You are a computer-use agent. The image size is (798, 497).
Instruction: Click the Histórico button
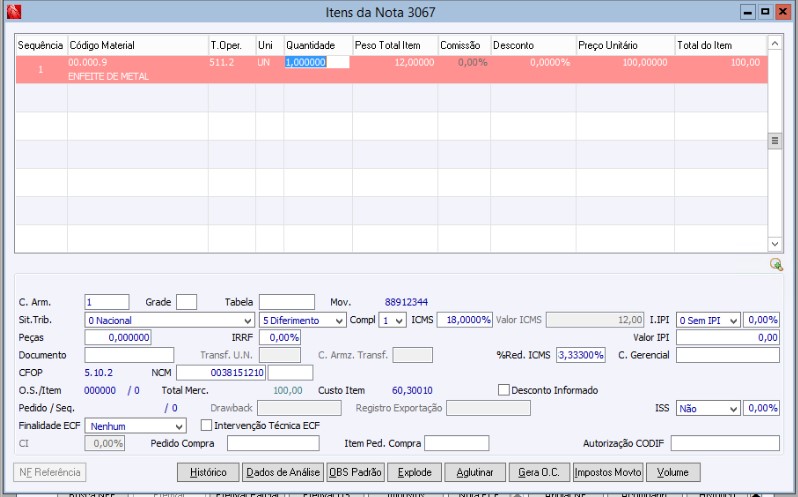[x=208, y=473]
